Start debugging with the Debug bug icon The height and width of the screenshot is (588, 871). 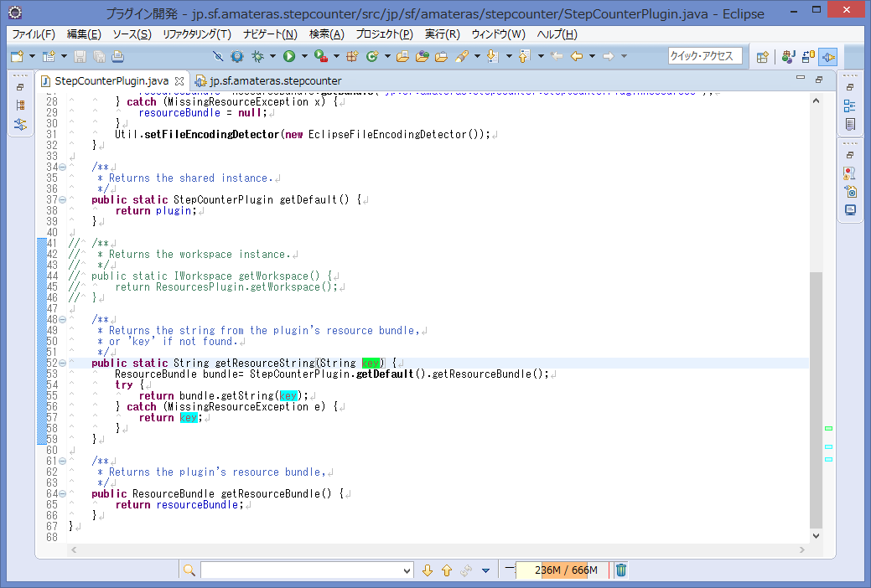pos(257,56)
